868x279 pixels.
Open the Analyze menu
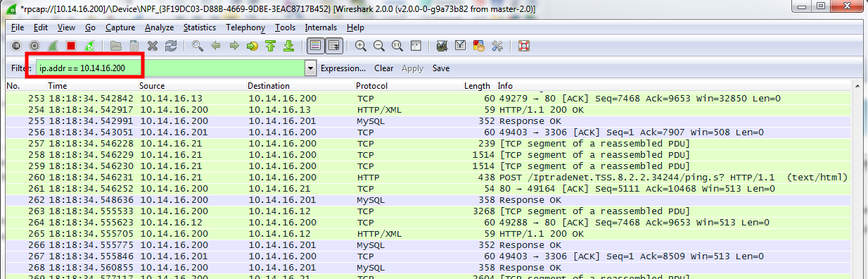click(160, 27)
